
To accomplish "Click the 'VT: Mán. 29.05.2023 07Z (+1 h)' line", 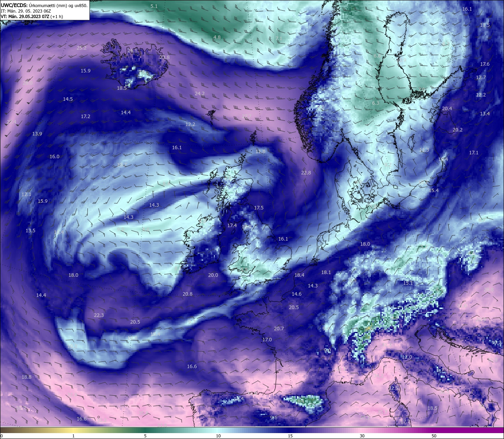I will pos(32,17).
